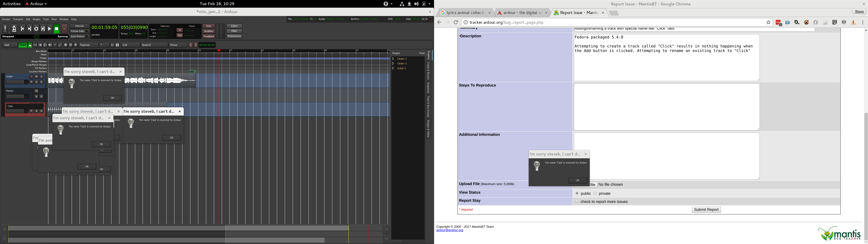Screen dimensions: 868x244
Task: Click the global record enable button
Action: point(65,29)
